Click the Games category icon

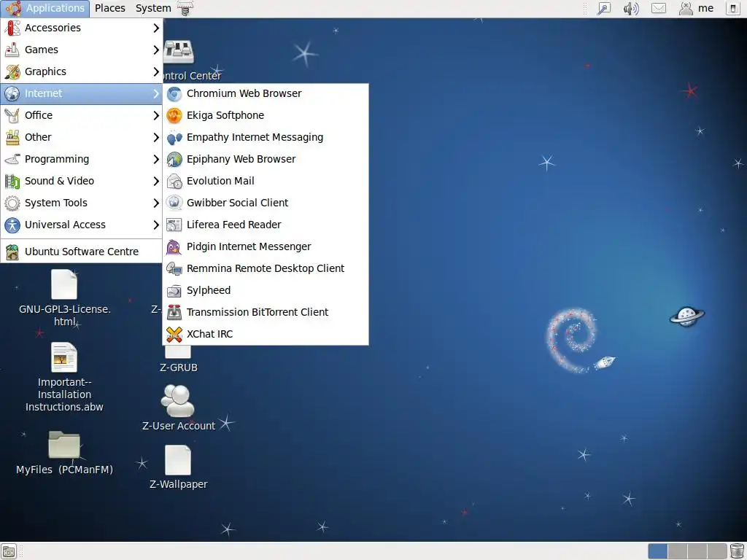[12, 50]
